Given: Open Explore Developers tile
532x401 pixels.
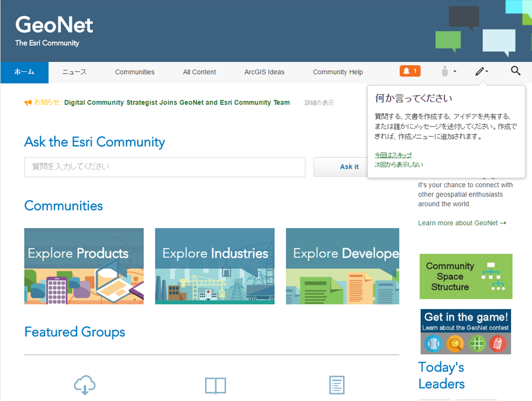Looking at the screenshot, I should 343,266.
